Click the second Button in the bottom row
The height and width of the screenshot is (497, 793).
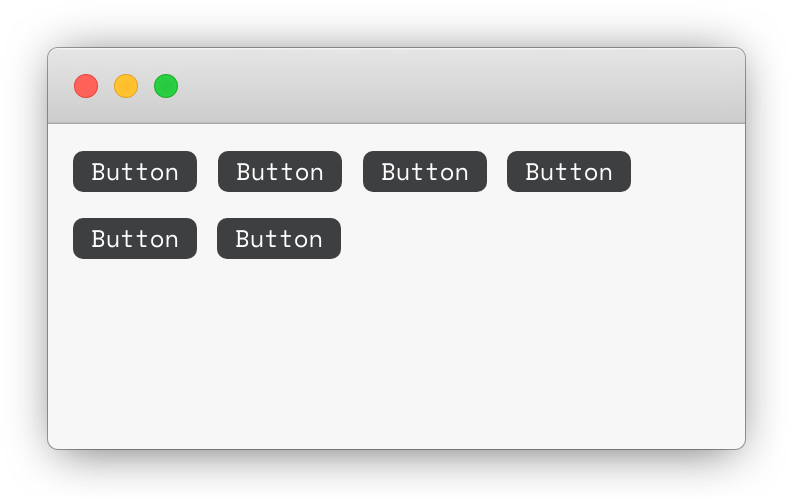point(279,239)
